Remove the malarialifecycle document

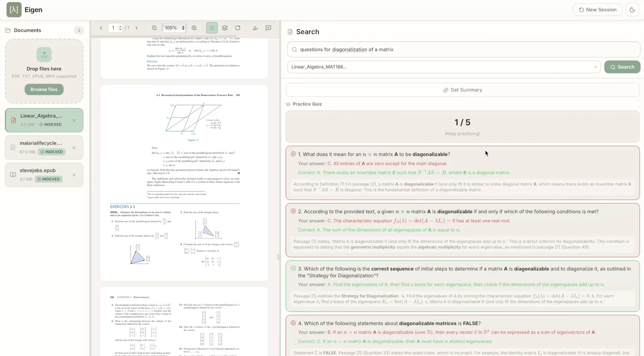(74, 147)
